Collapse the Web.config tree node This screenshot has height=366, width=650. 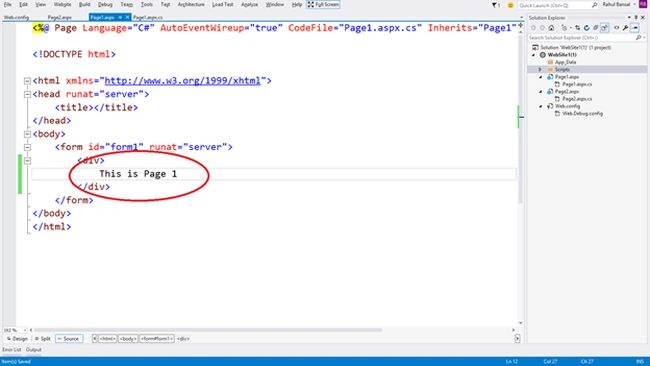pos(541,107)
